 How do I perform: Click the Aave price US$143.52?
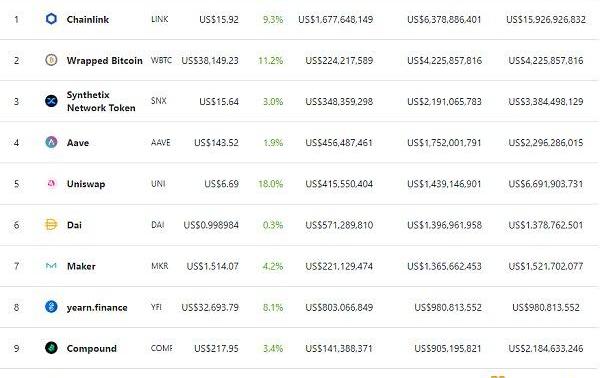(x=216, y=143)
